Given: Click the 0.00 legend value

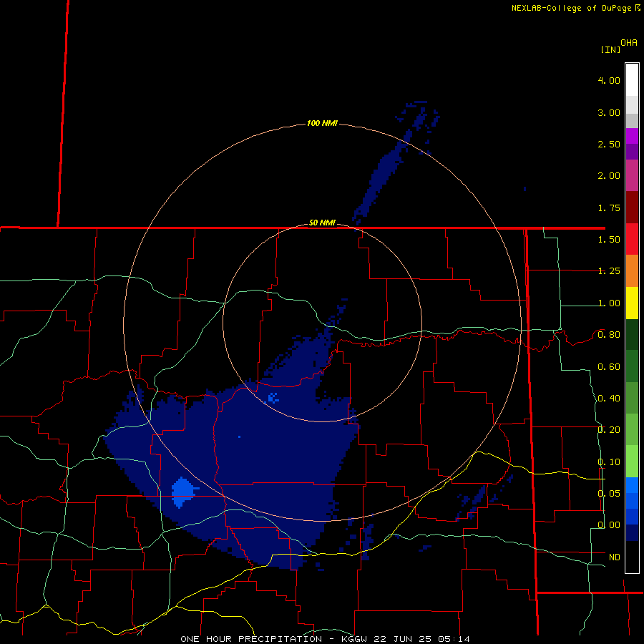Looking at the screenshot, I should point(609,525).
